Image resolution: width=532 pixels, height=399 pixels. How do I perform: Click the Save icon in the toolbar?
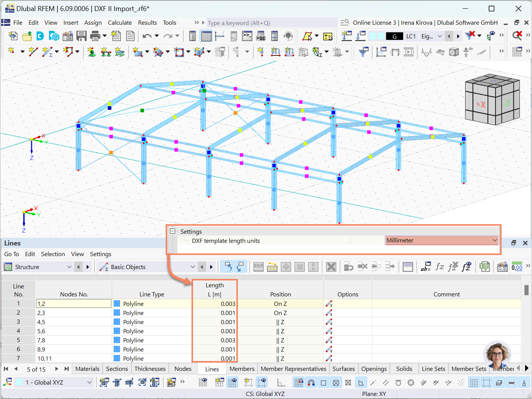81,36
